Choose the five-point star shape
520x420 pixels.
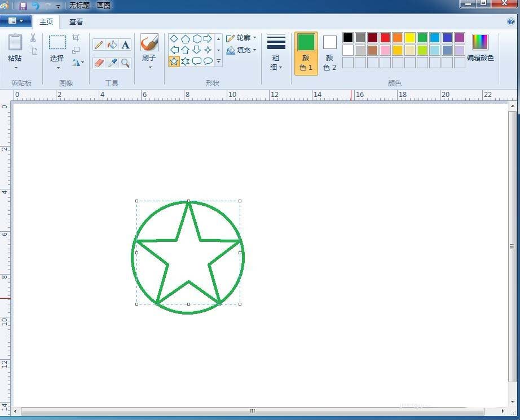174,61
